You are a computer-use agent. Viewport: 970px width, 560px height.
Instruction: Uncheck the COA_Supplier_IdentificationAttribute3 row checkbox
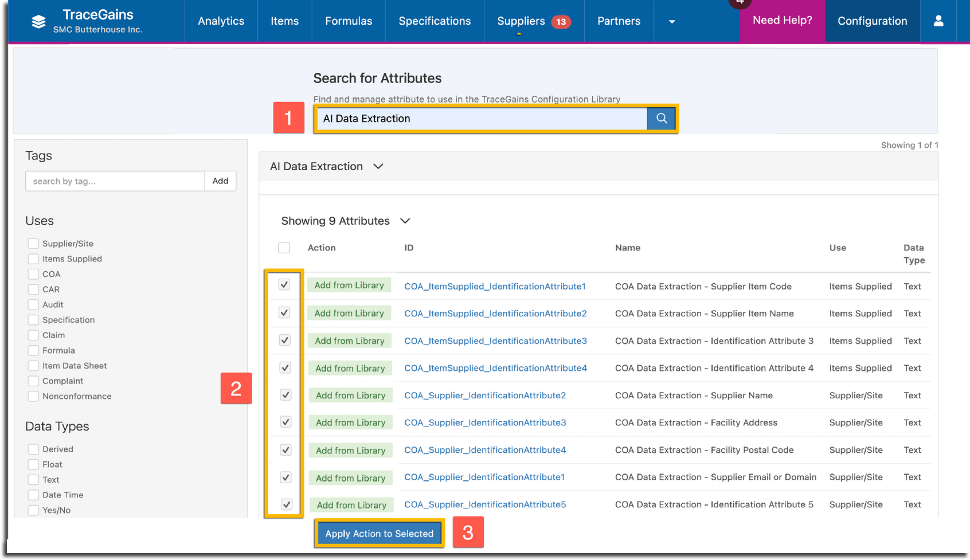coord(285,422)
